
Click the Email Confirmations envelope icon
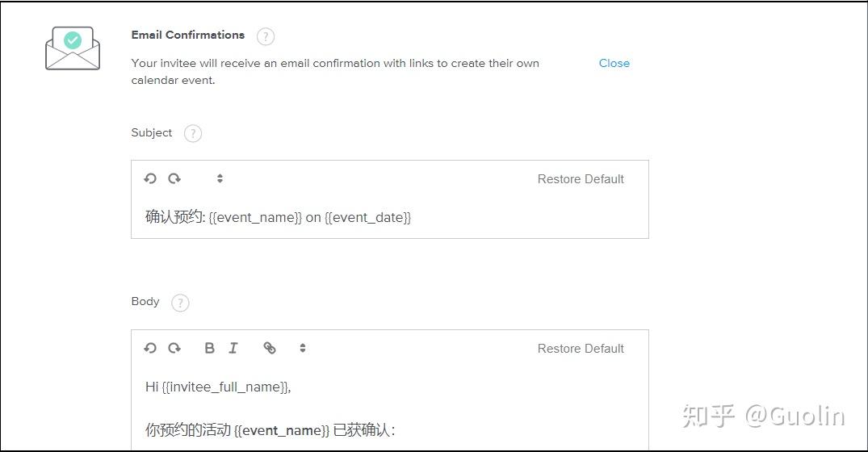coord(73,48)
